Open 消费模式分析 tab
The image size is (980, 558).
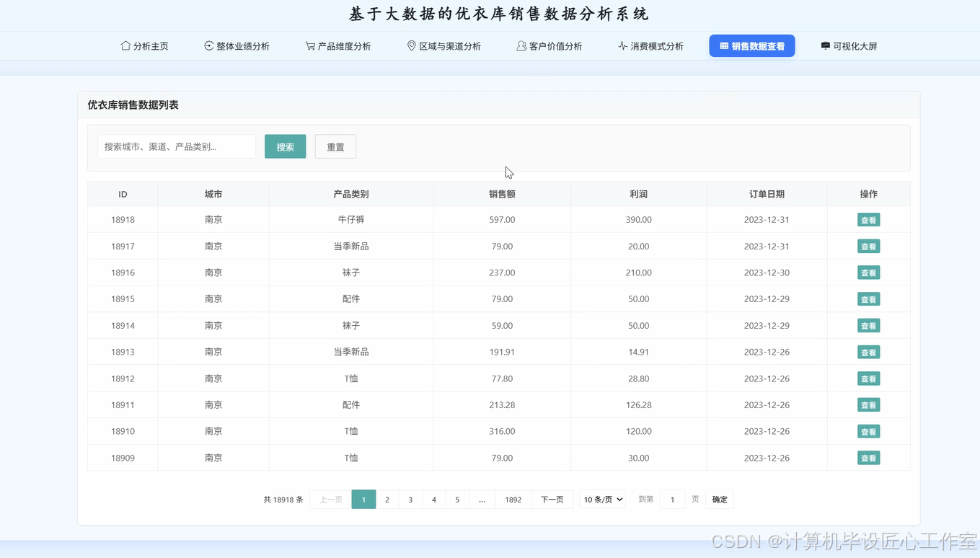pos(651,46)
